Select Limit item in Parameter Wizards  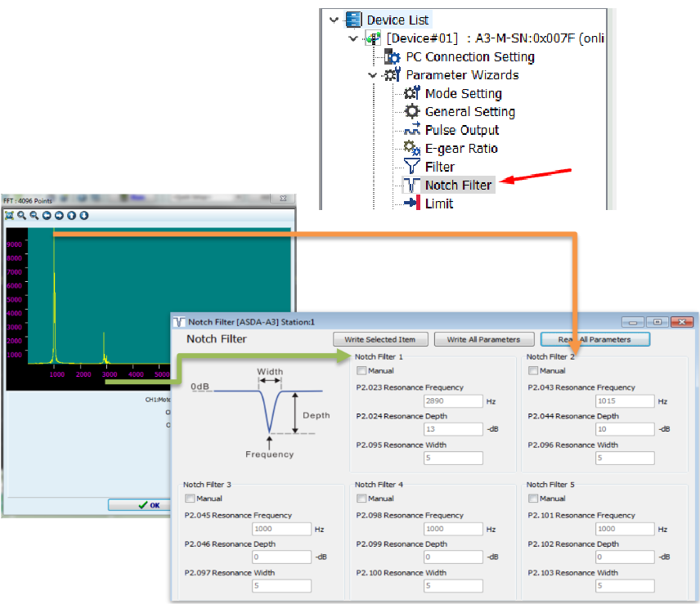[438, 204]
